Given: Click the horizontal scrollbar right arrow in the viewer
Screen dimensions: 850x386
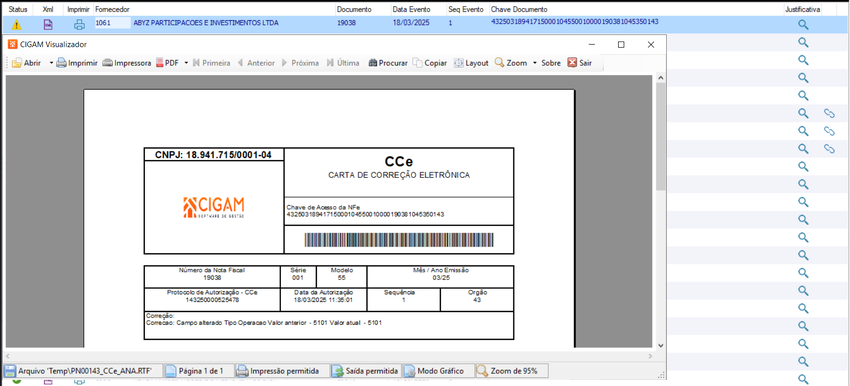Looking at the screenshot, I should (x=651, y=356).
